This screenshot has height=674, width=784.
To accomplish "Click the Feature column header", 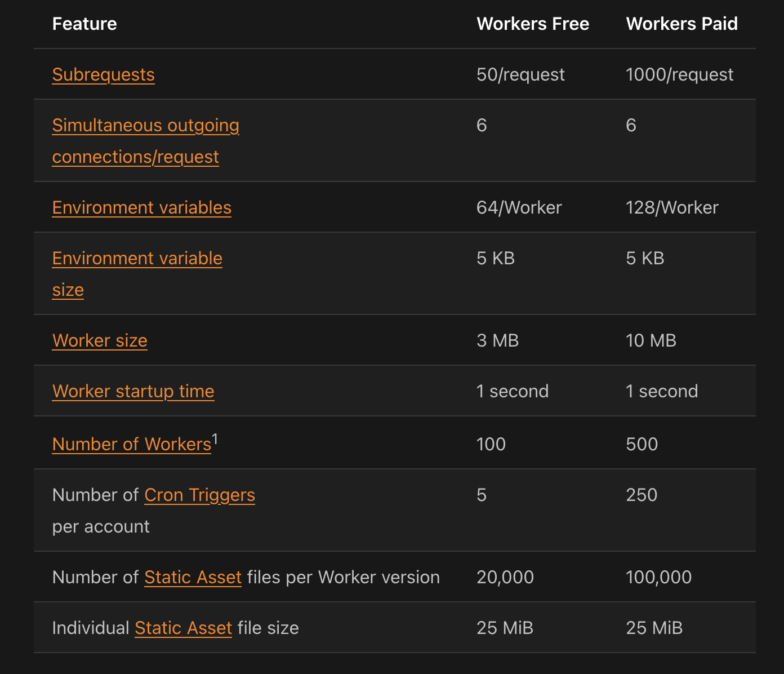I will click(x=84, y=24).
